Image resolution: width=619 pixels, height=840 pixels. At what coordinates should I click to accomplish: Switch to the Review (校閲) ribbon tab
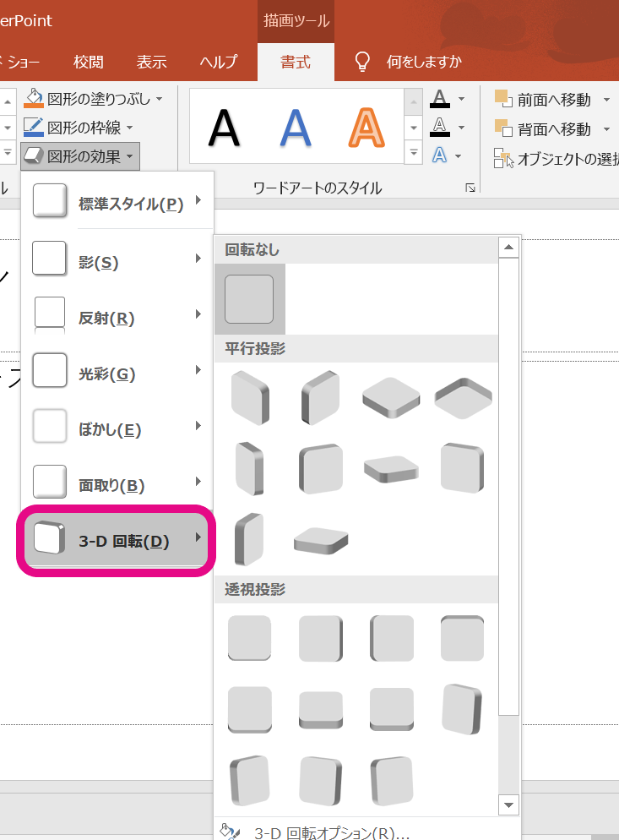89,62
